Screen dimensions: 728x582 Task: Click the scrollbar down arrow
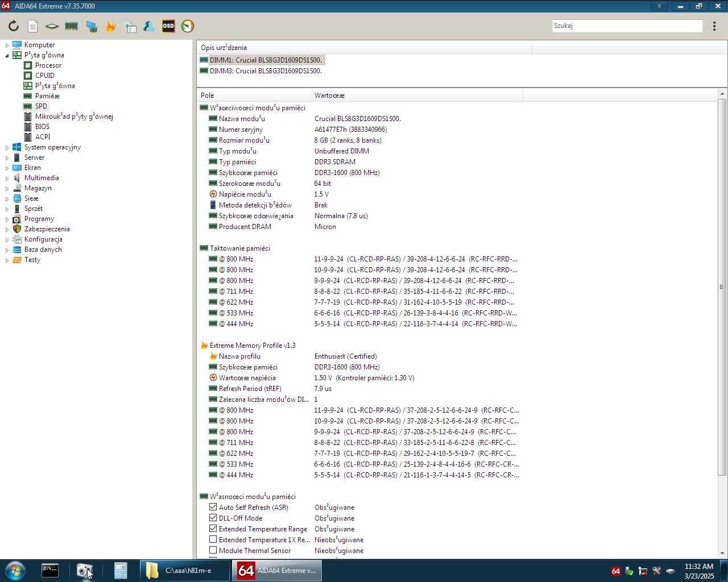[722, 553]
